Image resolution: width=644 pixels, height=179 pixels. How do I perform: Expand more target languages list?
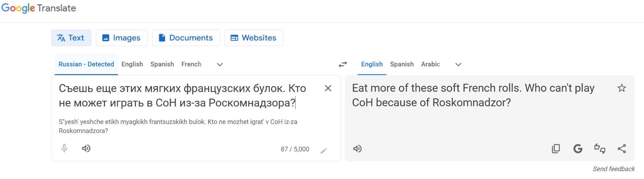tap(458, 65)
